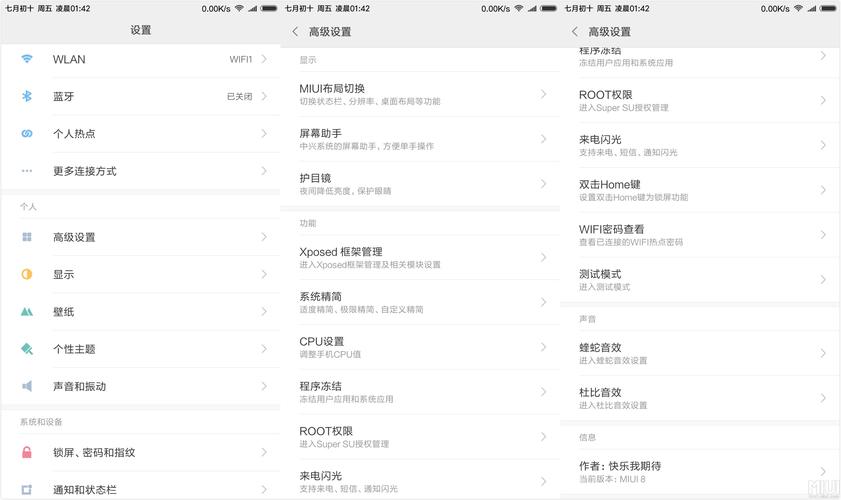
Task: Tap subtitle 查看已连接的WIFI热点密码
Action: pyautogui.click(x=631, y=242)
